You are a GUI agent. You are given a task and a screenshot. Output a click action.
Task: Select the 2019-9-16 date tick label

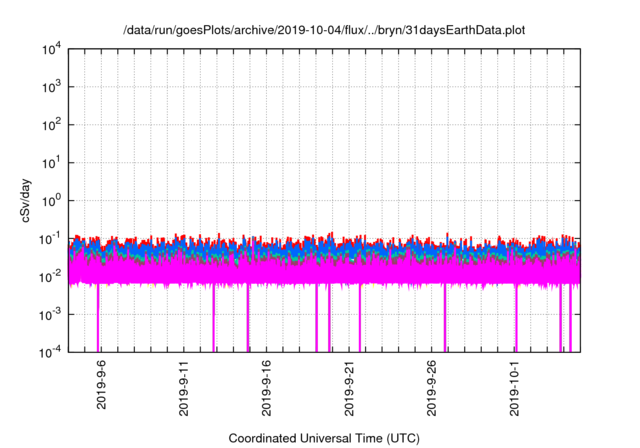(266, 388)
